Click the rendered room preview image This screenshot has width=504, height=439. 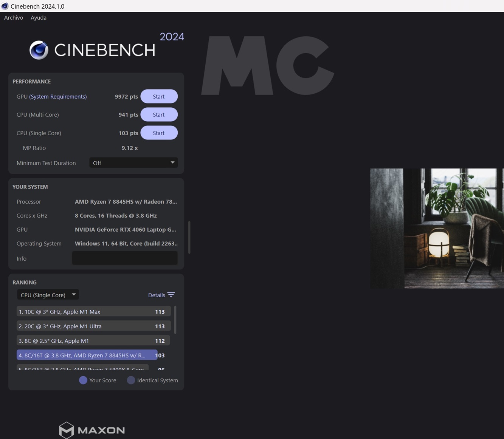tap(437, 228)
